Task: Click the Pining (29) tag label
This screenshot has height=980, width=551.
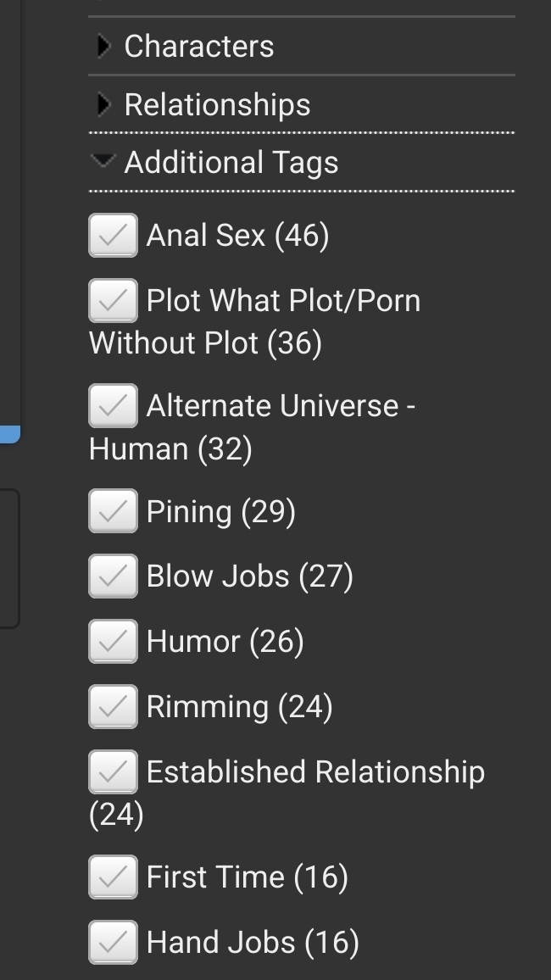Action: coord(220,511)
